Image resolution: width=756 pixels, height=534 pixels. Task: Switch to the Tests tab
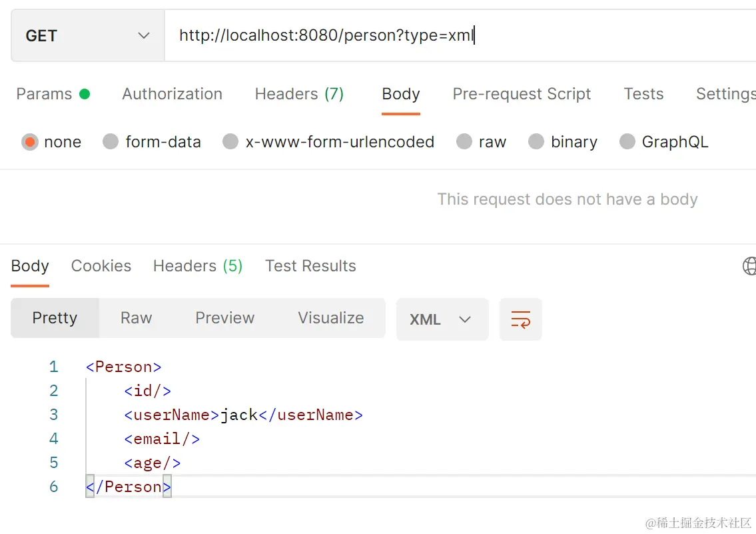pyautogui.click(x=643, y=94)
